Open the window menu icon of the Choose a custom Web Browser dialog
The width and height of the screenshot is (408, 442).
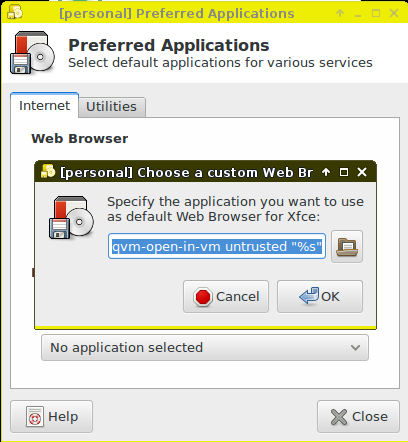coord(48,172)
